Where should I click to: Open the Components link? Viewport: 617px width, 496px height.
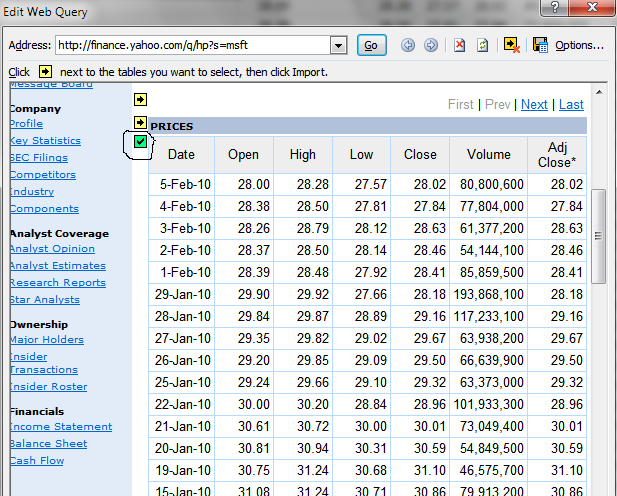[44, 209]
